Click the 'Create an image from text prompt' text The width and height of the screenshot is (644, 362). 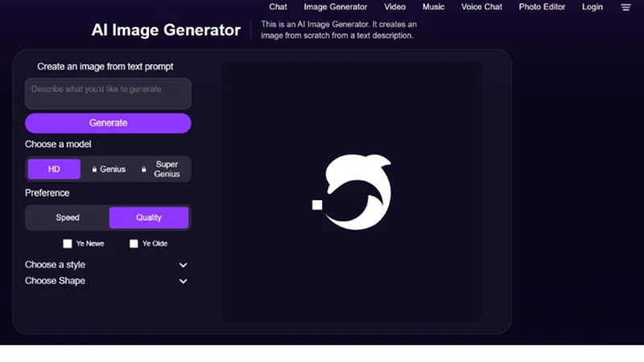coord(105,67)
